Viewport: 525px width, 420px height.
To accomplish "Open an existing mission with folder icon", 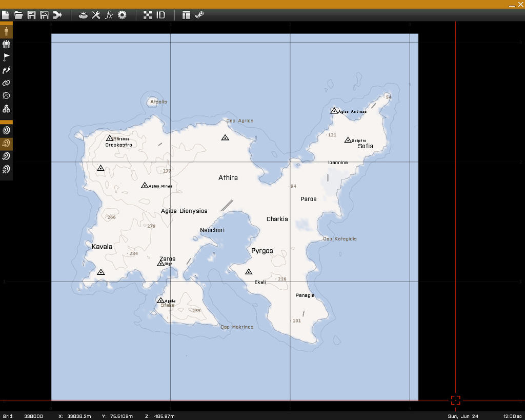I will point(18,15).
